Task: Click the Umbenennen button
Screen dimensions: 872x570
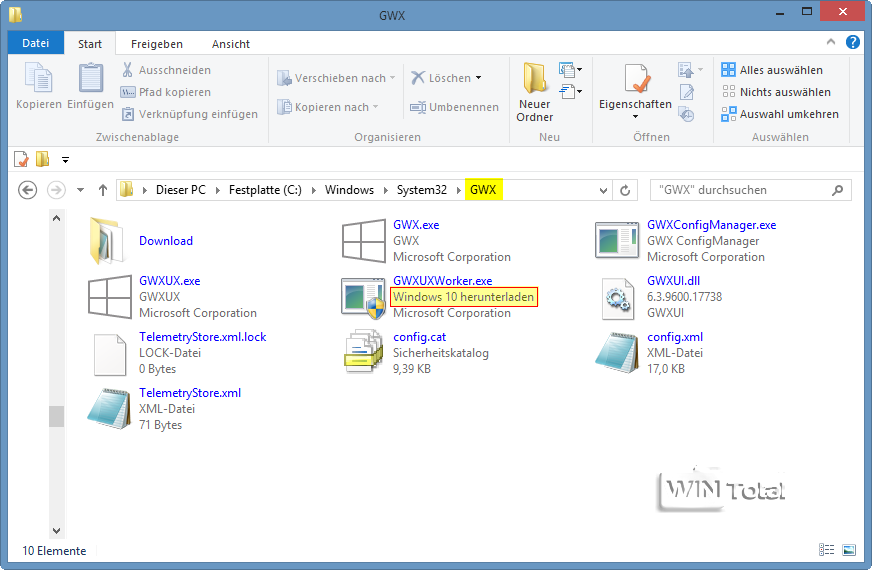Action: pos(454,107)
